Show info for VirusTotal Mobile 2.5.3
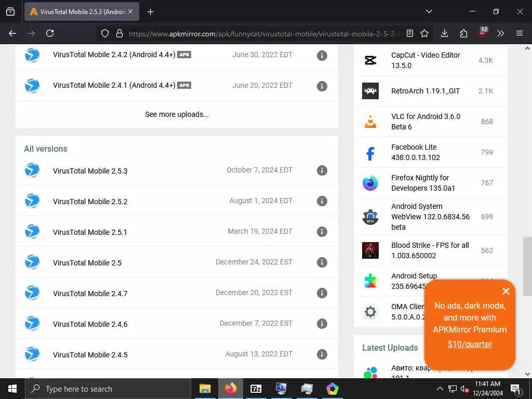Screen dimensions: 532x399 coord(322,170)
